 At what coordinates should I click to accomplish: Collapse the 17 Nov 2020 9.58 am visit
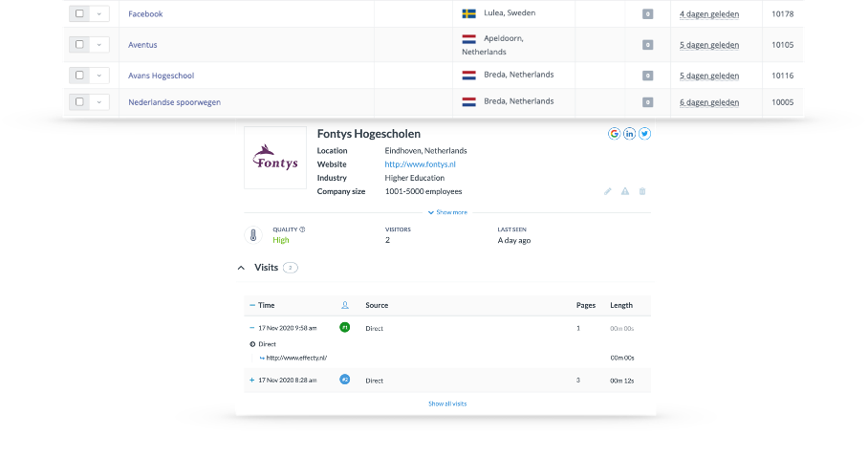click(251, 328)
